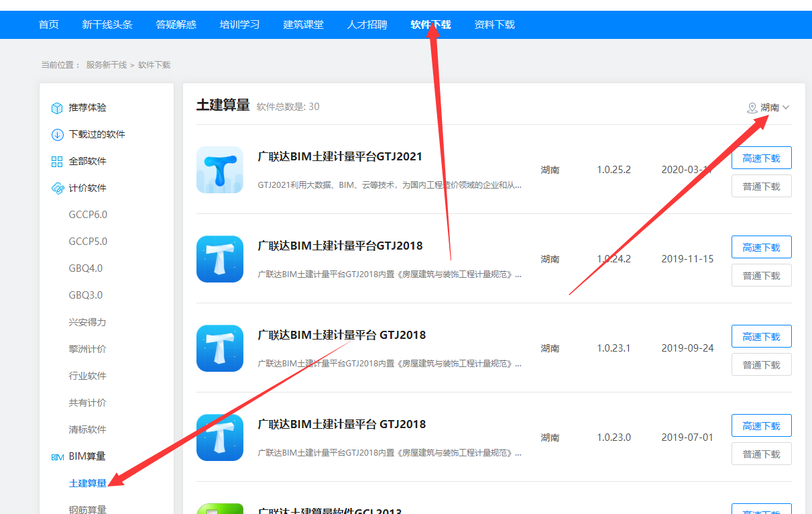Expand the 湖南 region dropdown arrow
Image resolution: width=812 pixels, height=514 pixels.
pos(786,107)
